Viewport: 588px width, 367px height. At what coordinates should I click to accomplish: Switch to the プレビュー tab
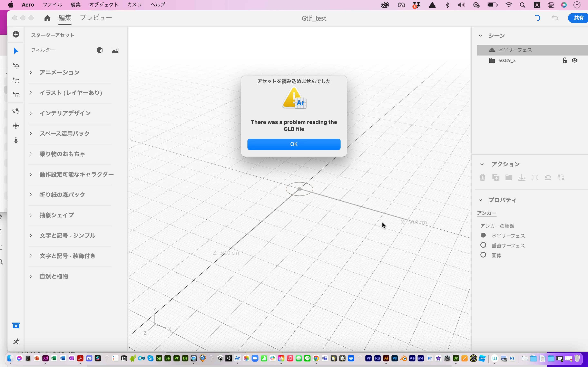[96, 18]
